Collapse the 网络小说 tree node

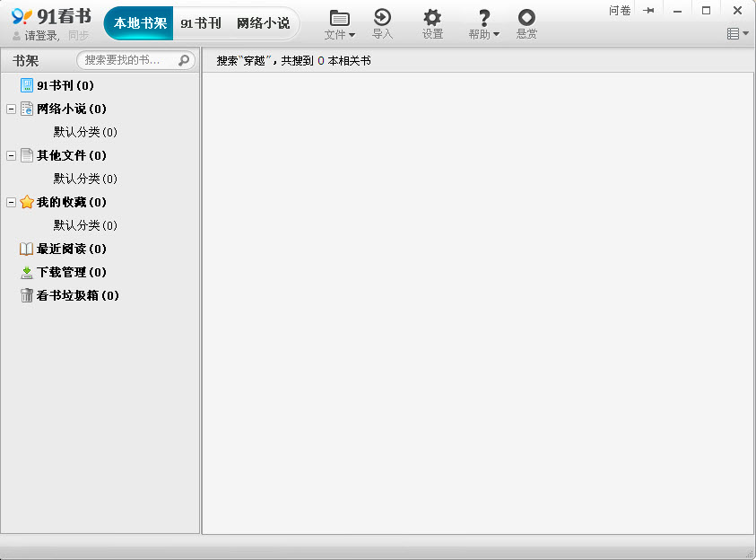point(12,109)
